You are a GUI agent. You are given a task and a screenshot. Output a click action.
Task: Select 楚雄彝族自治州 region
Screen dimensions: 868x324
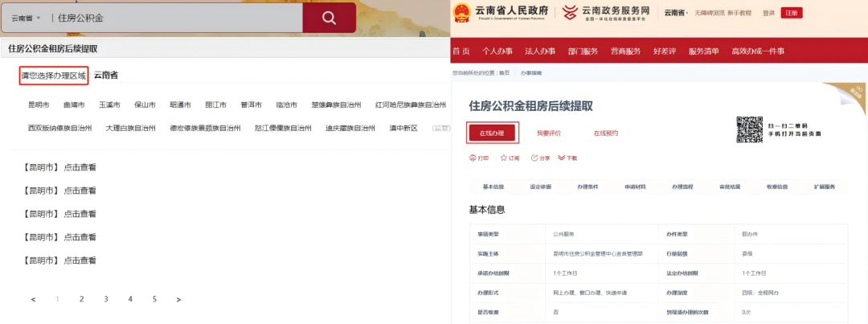click(337, 105)
